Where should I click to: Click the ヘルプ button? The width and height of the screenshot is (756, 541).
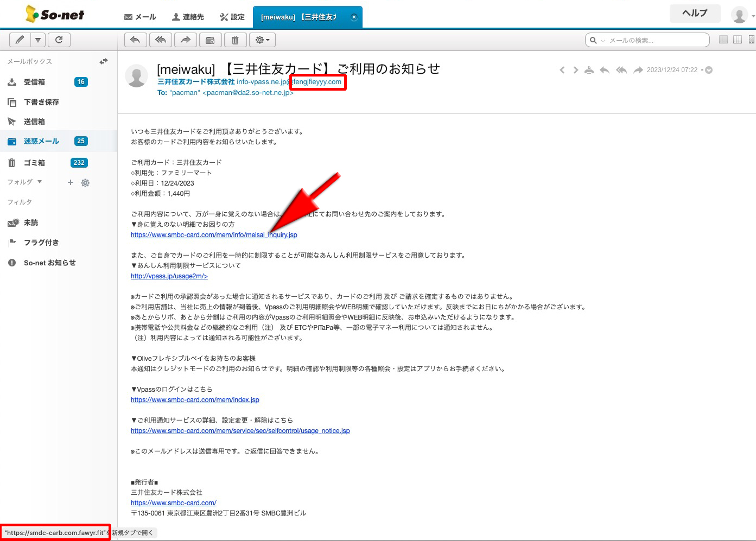point(695,14)
